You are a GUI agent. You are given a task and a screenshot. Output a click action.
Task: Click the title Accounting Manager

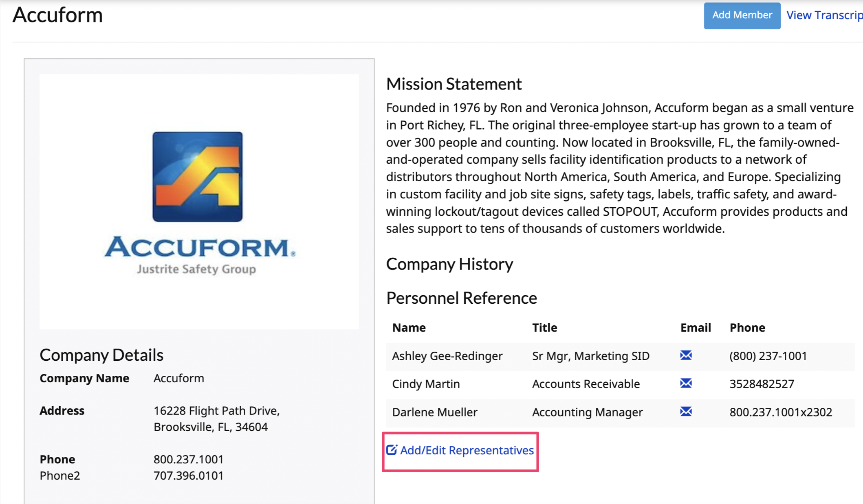click(587, 412)
